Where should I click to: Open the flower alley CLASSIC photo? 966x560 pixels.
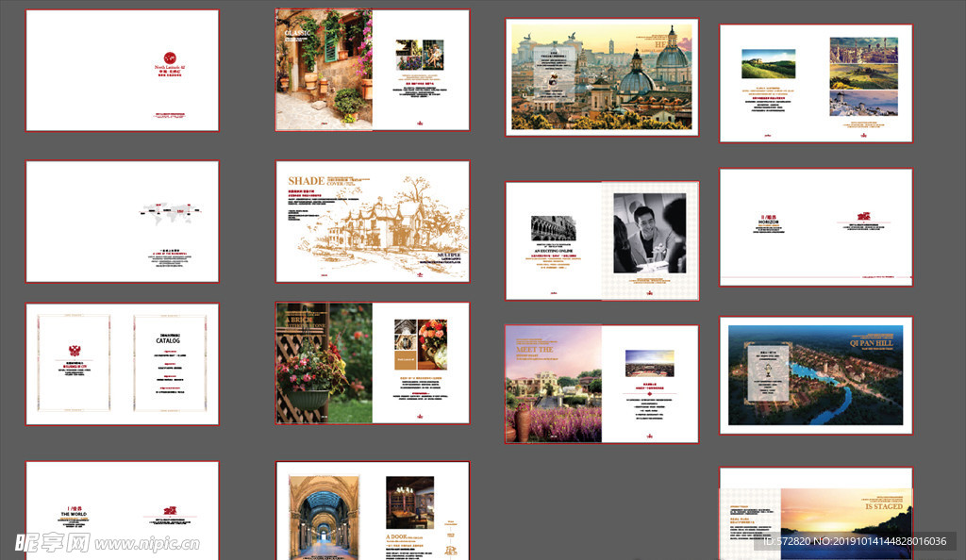pyautogui.click(x=324, y=70)
